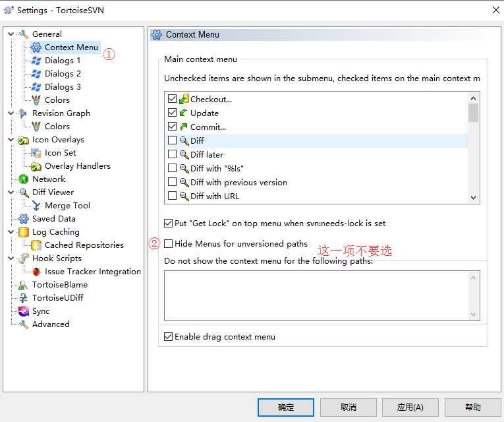Click the 应用(A) Apply button
Screen dimensions: 504x422
[410, 407]
